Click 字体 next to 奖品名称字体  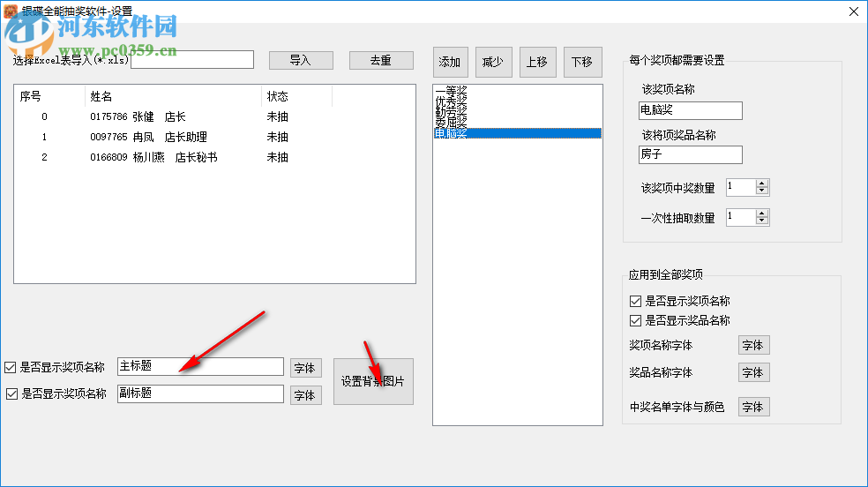click(x=754, y=372)
